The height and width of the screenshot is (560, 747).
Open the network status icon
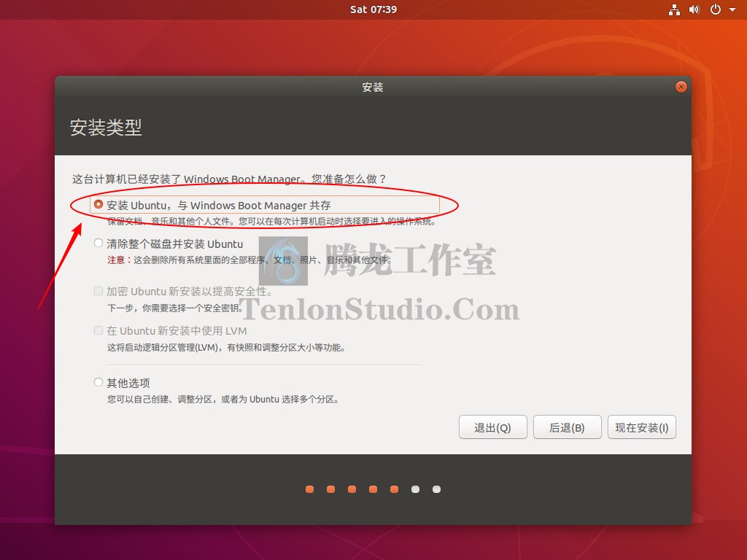coord(674,9)
